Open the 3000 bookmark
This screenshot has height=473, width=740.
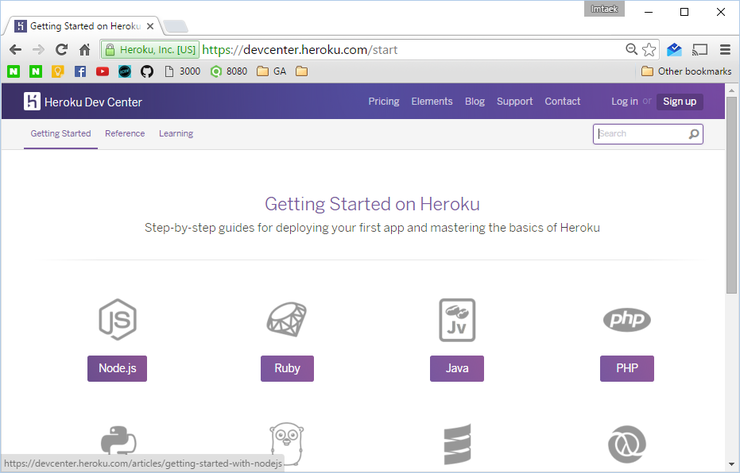(x=182, y=71)
